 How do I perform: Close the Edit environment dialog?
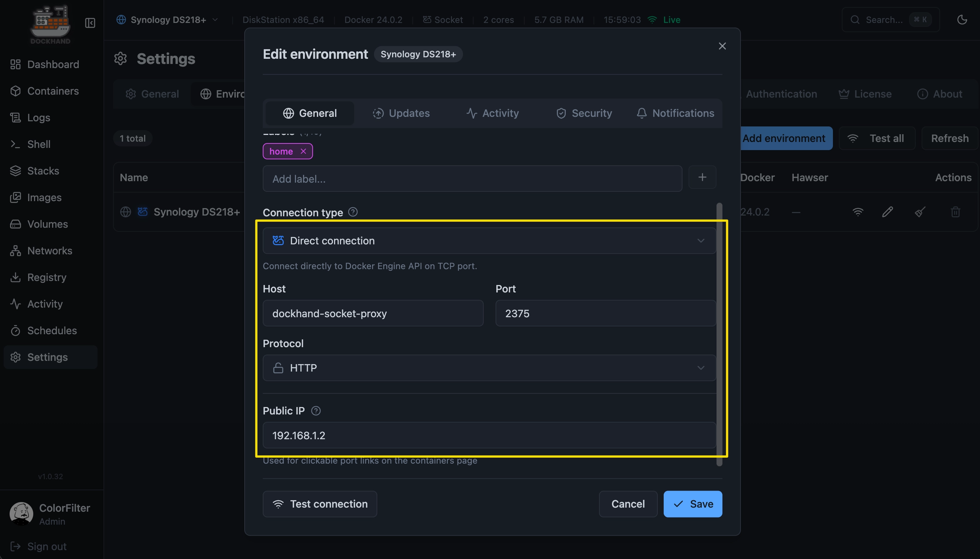point(722,46)
